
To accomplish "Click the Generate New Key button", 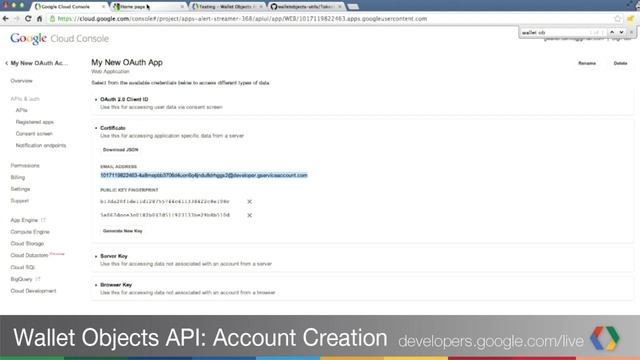I will (122, 231).
